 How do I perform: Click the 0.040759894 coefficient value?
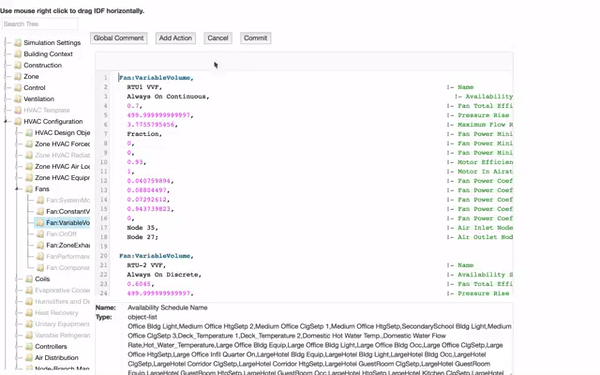[x=150, y=181]
